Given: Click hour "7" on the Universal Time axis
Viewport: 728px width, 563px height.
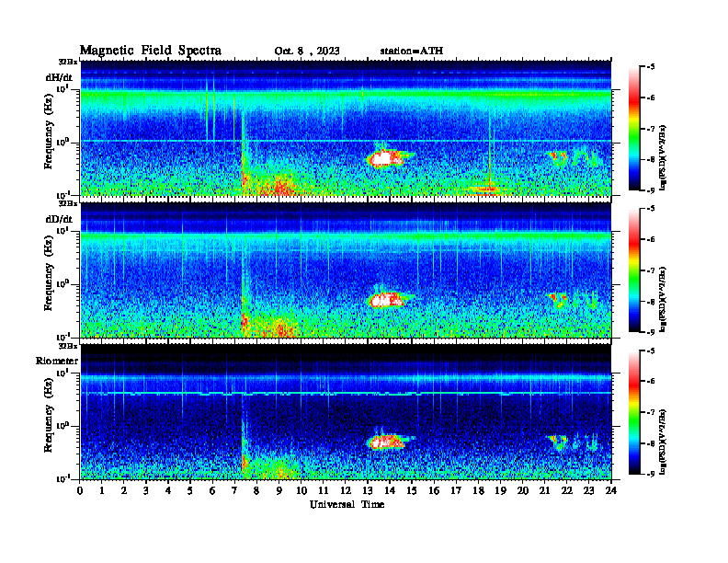Looking at the screenshot, I should 234,491.
